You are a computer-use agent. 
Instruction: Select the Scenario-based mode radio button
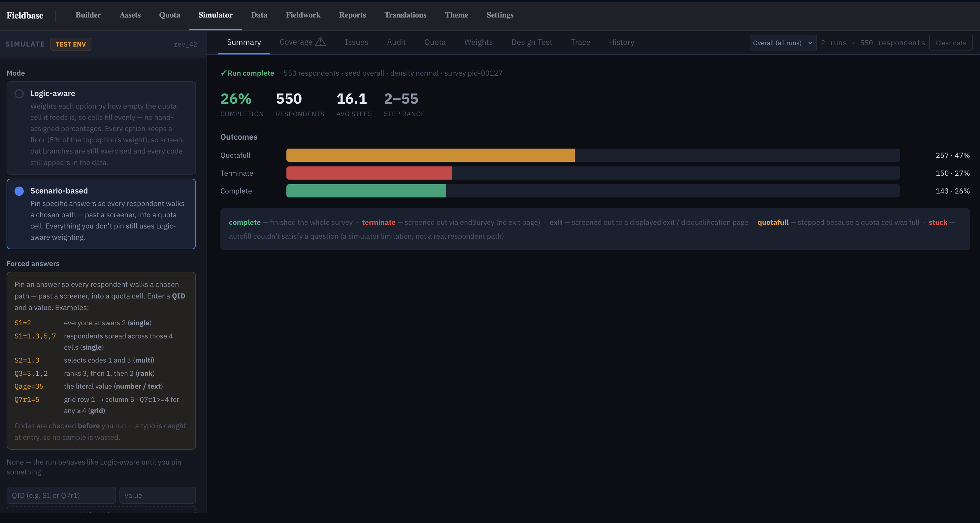[x=19, y=191]
